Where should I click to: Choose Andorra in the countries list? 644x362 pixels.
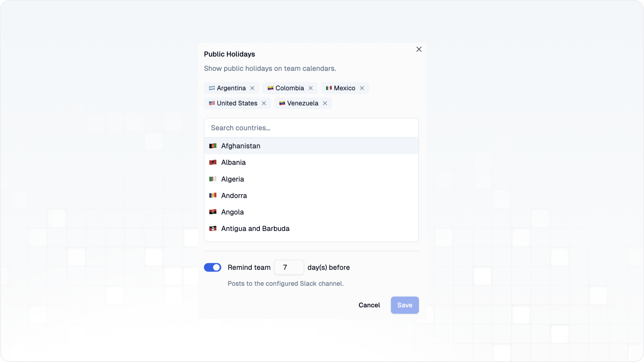point(234,196)
